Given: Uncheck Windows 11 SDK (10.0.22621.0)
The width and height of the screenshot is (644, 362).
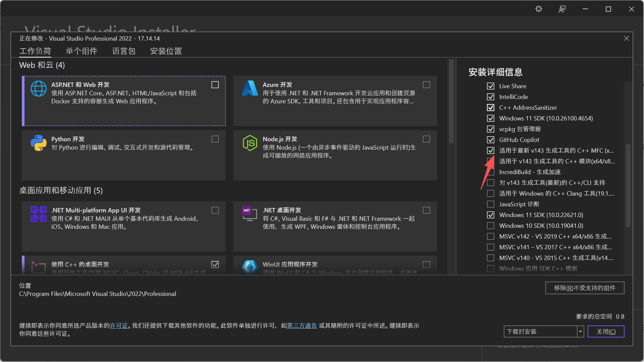Looking at the screenshot, I should tap(491, 215).
